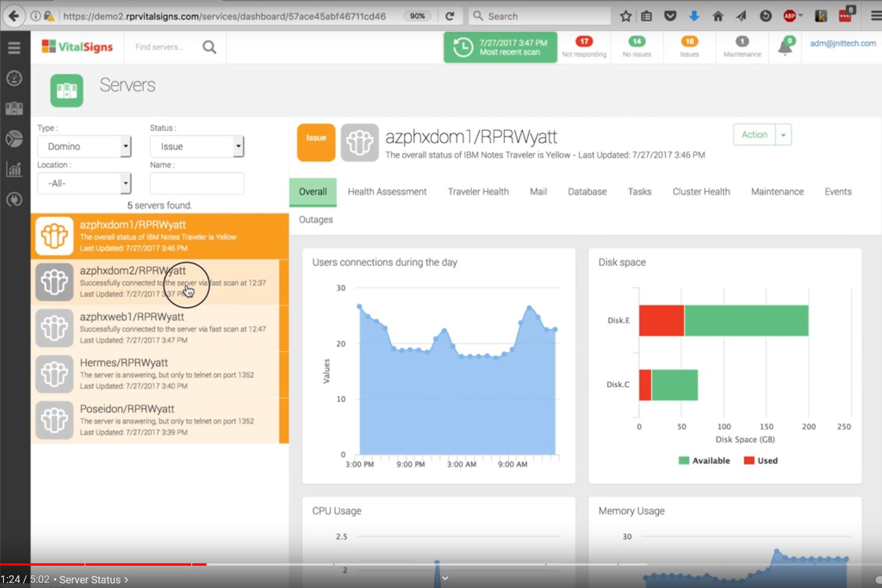This screenshot has width=882, height=588.
Task: Show the 1 Maintenance servers
Action: click(742, 46)
